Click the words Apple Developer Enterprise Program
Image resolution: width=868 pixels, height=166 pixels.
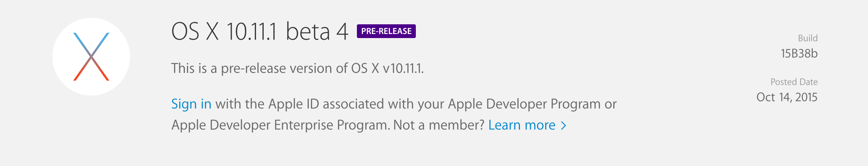pos(280,125)
